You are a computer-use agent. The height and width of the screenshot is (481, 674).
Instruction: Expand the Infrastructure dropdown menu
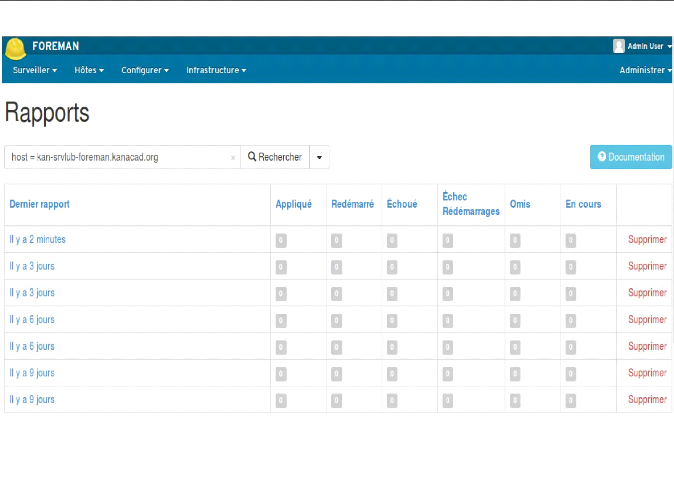216,71
